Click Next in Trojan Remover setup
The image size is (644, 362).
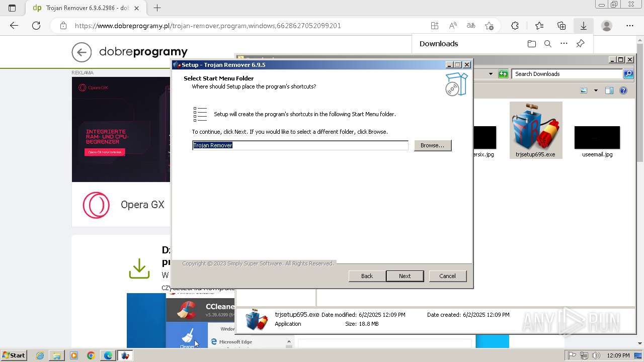405,276
